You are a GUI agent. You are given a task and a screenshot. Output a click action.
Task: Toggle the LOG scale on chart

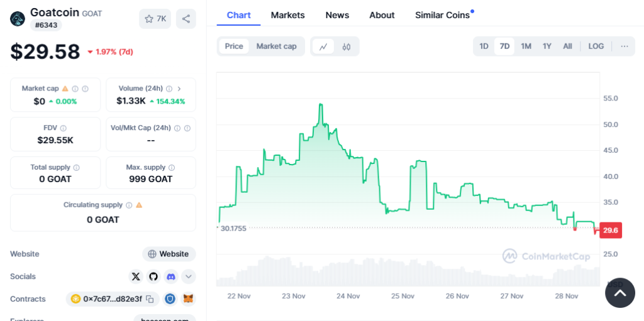[596, 46]
